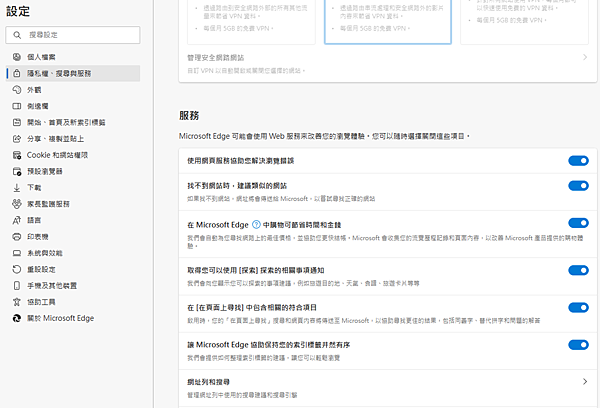Image resolution: width=600 pixels, height=408 pixels.
Task: Click the question mark help icon beside Microsoft Edge
Action: [256, 225]
